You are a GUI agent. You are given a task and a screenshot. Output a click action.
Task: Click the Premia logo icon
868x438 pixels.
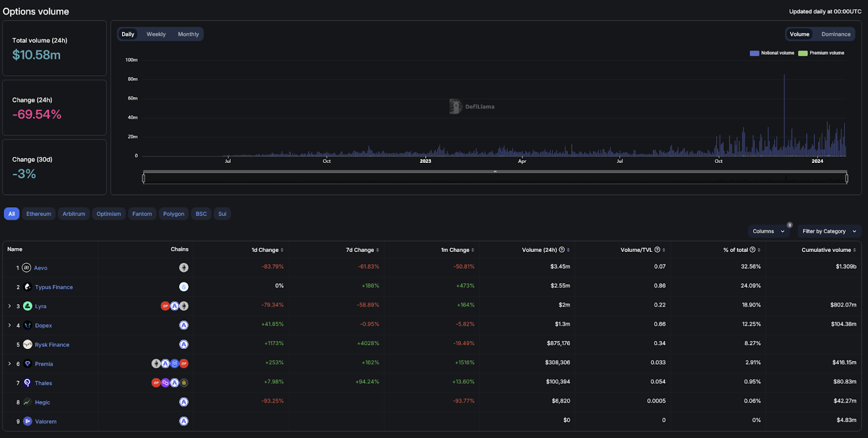click(28, 364)
